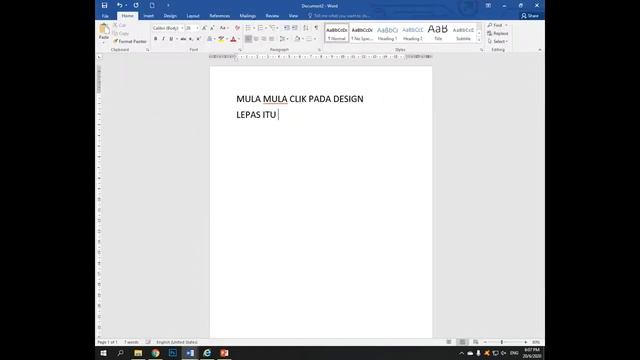The image size is (640, 360).
Task: Switch to the Design tab
Action: coord(170,16)
